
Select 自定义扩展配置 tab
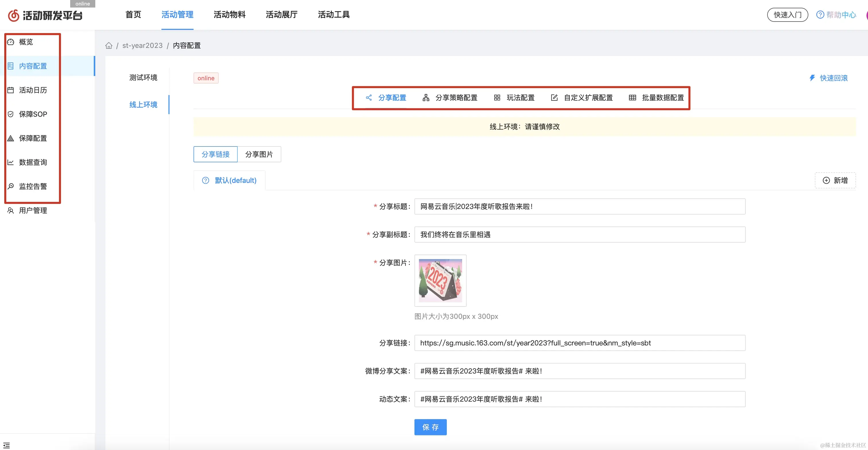[x=582, y=97]
